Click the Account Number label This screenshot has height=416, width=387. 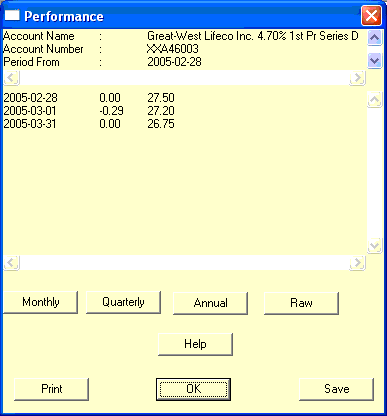pos(43,49)
